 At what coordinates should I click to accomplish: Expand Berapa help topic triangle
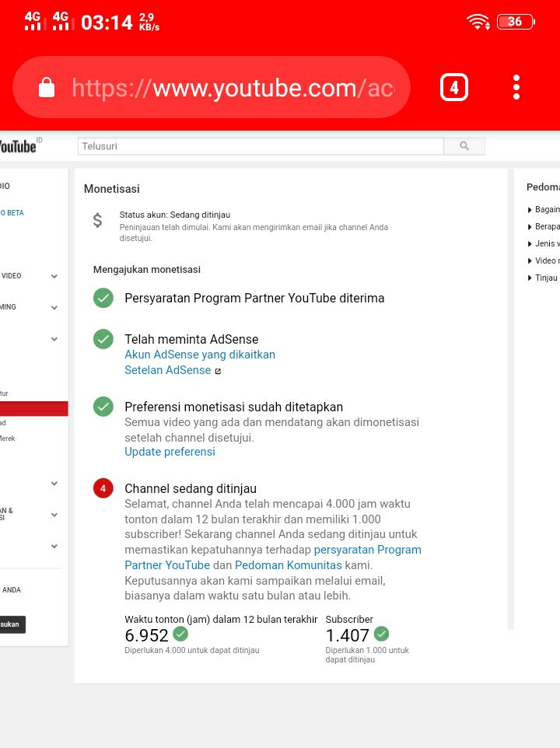coord(530,227)
